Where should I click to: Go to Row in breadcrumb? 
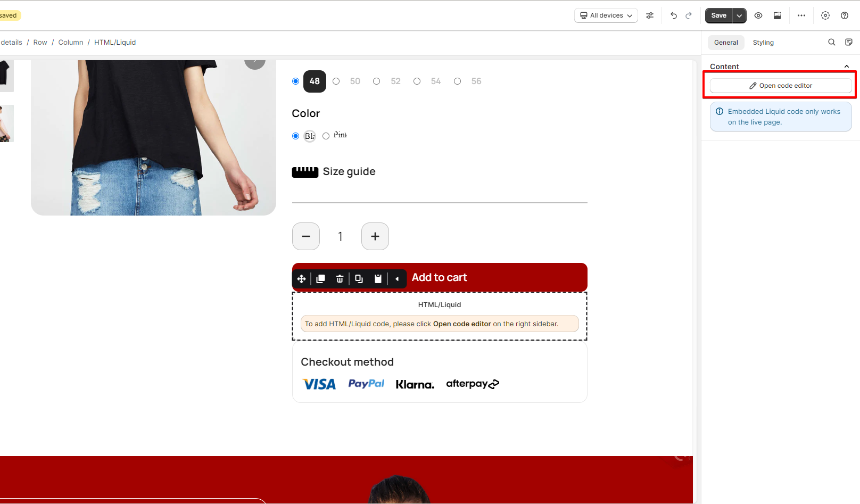[40, 43]
